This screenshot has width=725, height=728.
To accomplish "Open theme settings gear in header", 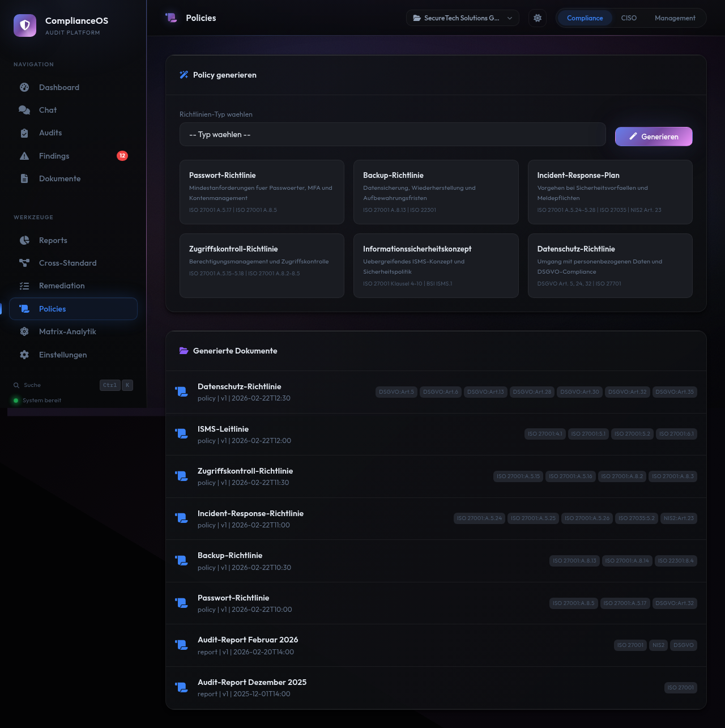I will click(x=538, y=18).
